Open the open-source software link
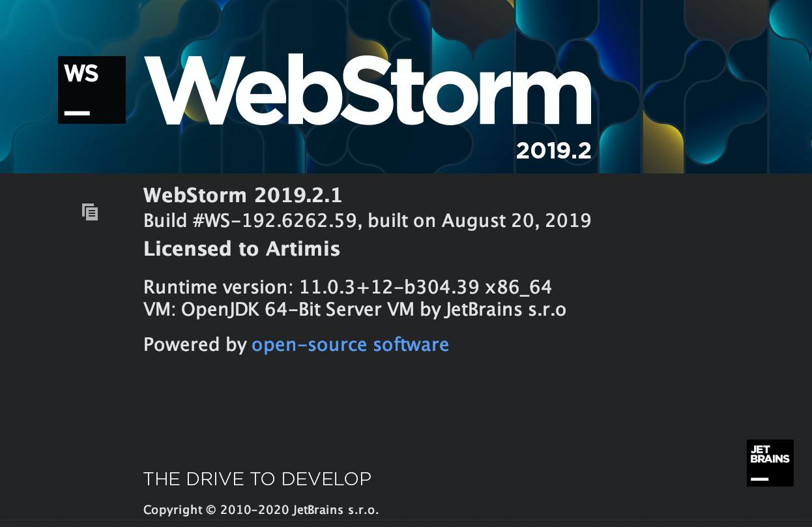This screenshot has height=527, width=812. click(x=350, y=344)
